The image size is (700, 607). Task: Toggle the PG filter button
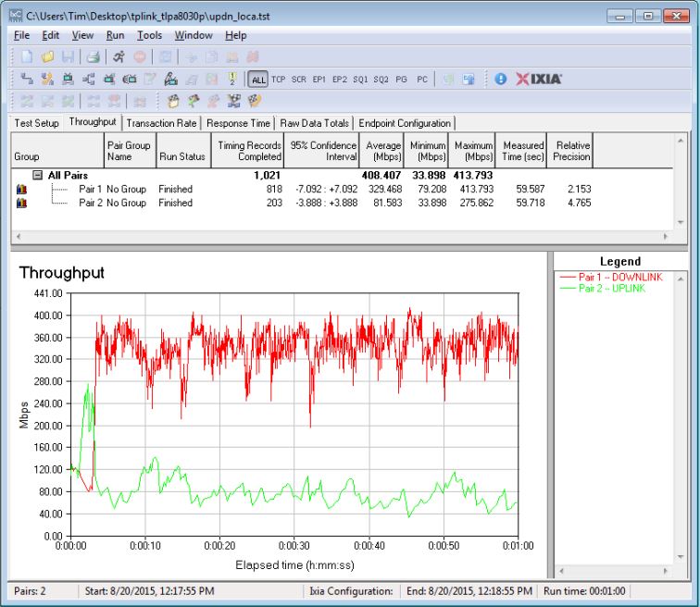tap(401, 80)
